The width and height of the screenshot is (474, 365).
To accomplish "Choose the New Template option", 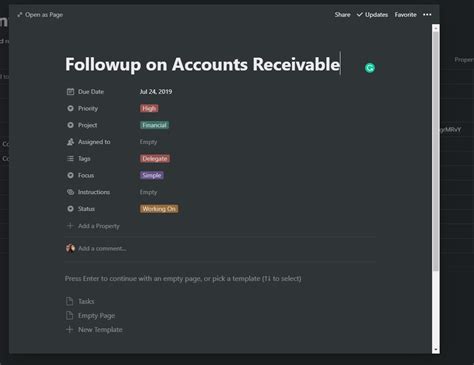I will pos(100,330).
